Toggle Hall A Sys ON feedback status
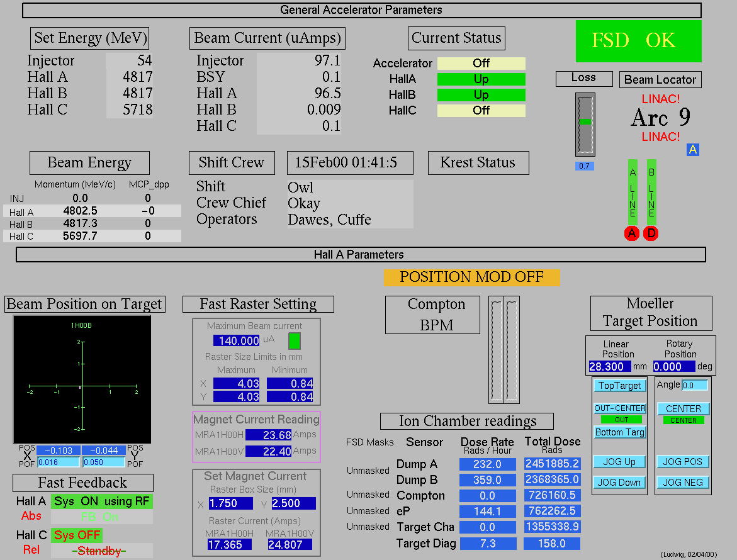737x560 pixels. click(101, 501)
